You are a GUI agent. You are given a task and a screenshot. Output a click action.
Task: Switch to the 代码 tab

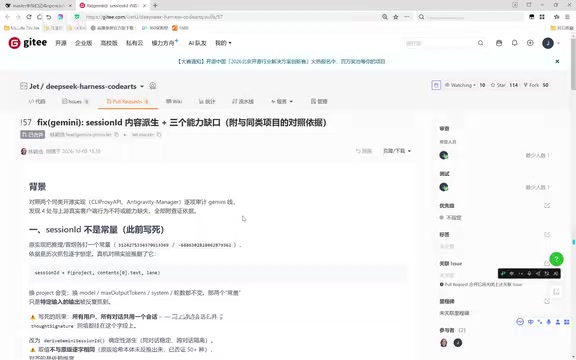tap(37, 101)
